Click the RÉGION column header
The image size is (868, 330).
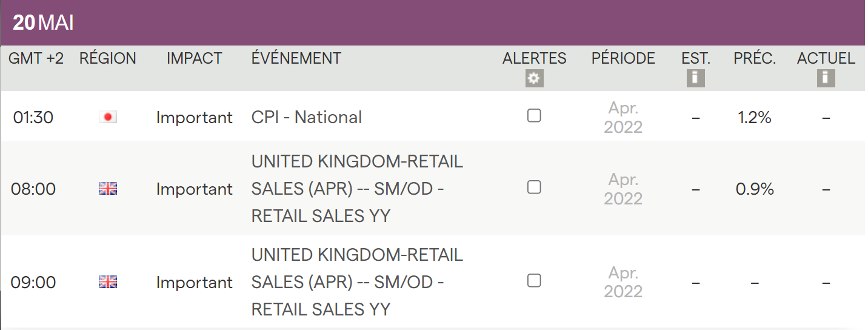pyautogui.click(x=108, y=58)
